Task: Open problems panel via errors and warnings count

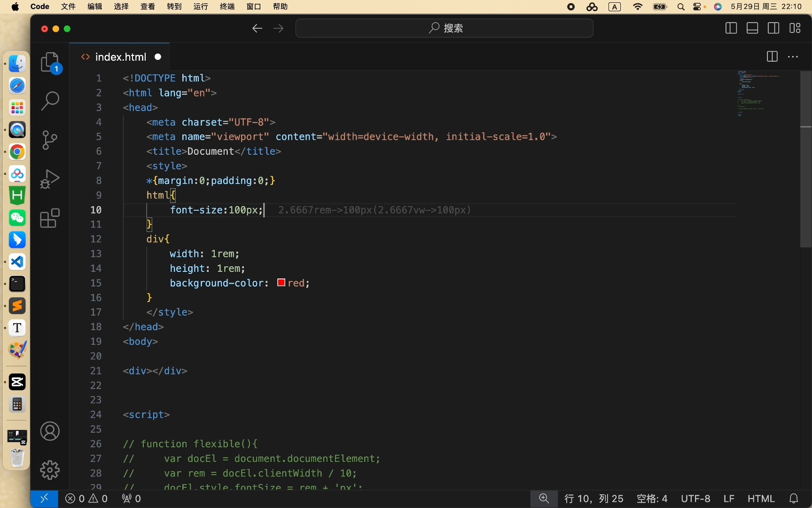Action: [x=86, y=499]
